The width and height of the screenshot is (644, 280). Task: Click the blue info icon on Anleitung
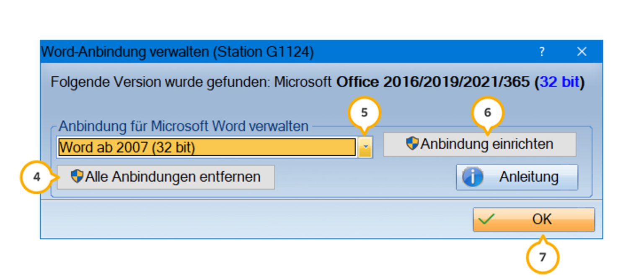coord(473,177)
